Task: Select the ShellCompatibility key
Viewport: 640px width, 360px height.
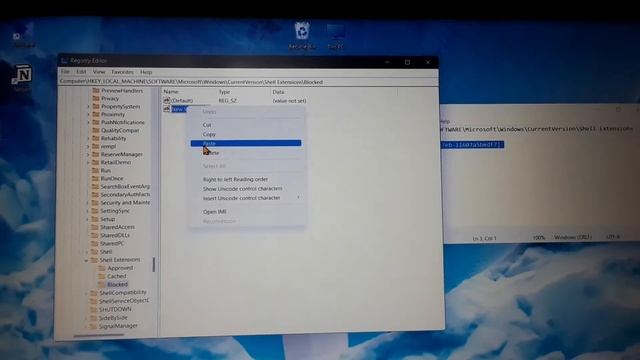Action: tap(122, 293)
